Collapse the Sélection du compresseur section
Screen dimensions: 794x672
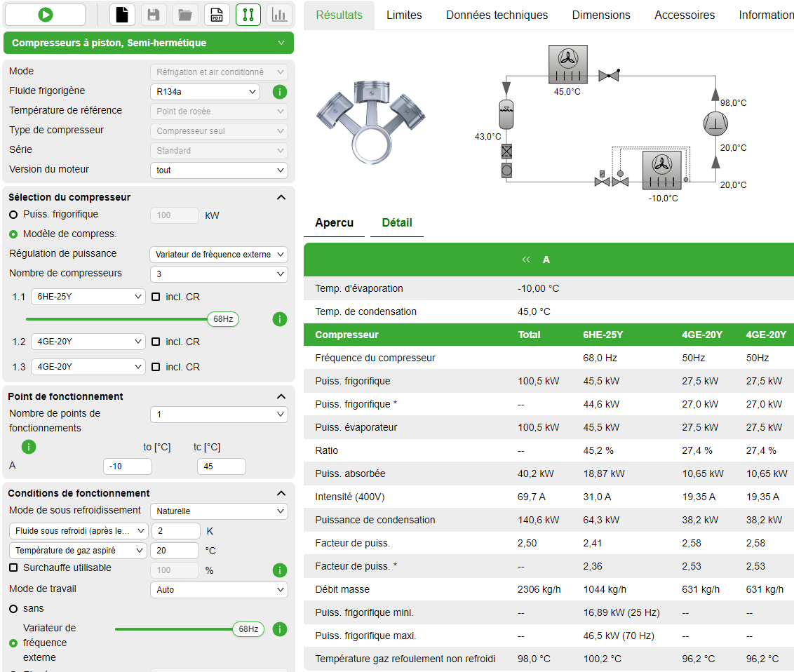(x=281, y=197)
